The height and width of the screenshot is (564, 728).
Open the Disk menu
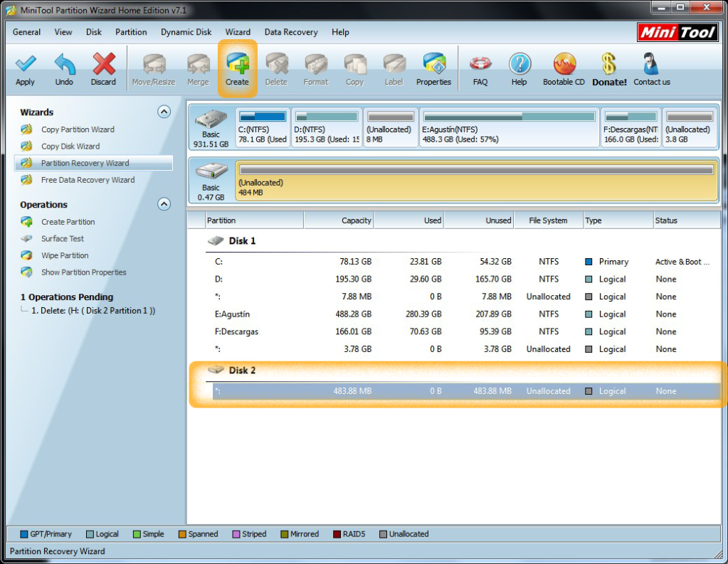point(94,32)
